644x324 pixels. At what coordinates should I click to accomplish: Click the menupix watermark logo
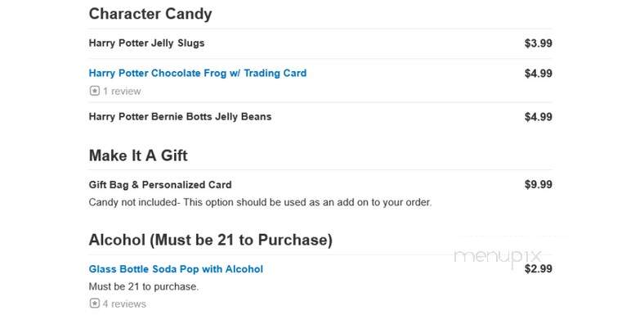[498, 257]
